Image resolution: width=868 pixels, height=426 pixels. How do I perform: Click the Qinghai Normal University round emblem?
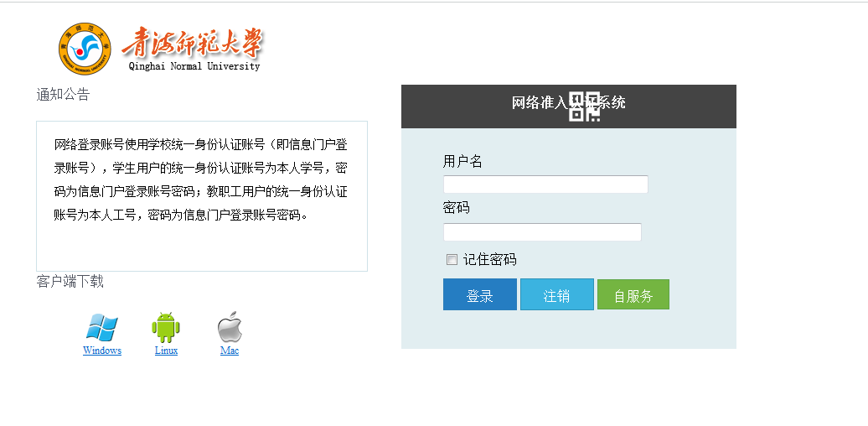(x=85, y=49)
